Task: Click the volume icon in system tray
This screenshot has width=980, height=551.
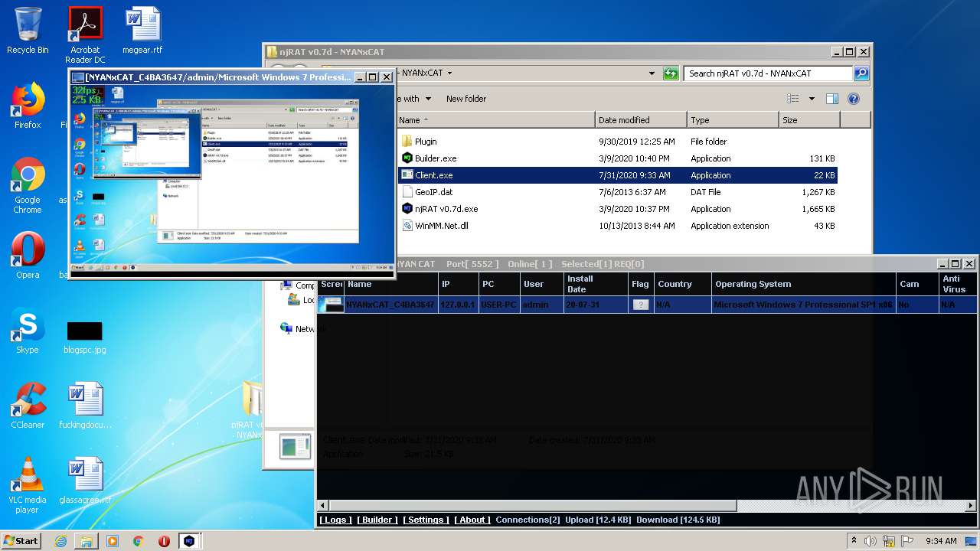Action: pos(871,541)
